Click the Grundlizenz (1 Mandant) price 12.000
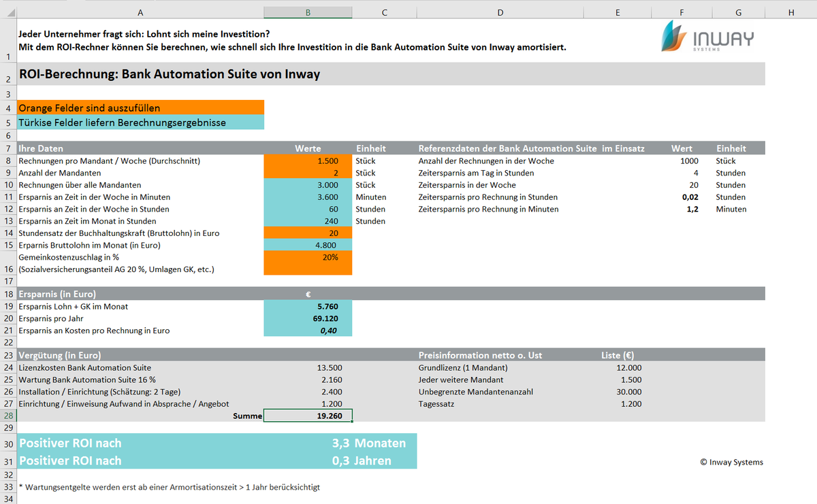Image resolution: width=817 pixels, height=504 pixels. click(618, 367)
